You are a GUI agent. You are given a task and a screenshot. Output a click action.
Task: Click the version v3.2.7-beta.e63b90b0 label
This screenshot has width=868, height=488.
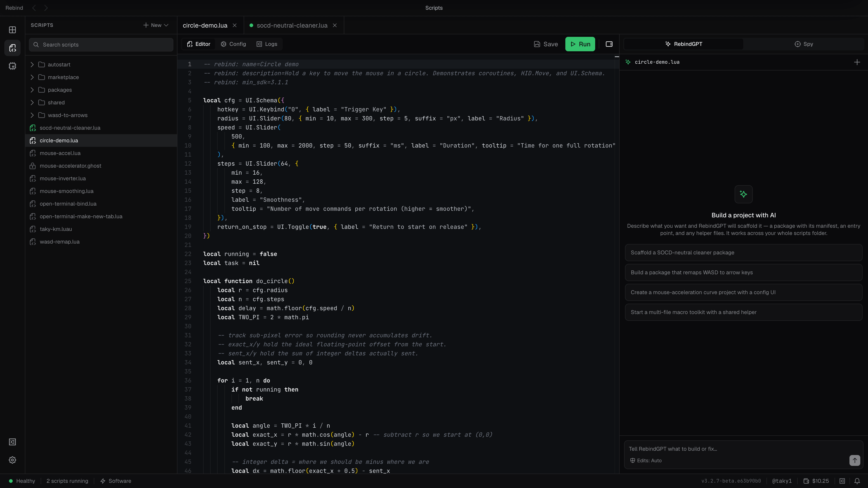pyautogui.click(x=731, y=481)
